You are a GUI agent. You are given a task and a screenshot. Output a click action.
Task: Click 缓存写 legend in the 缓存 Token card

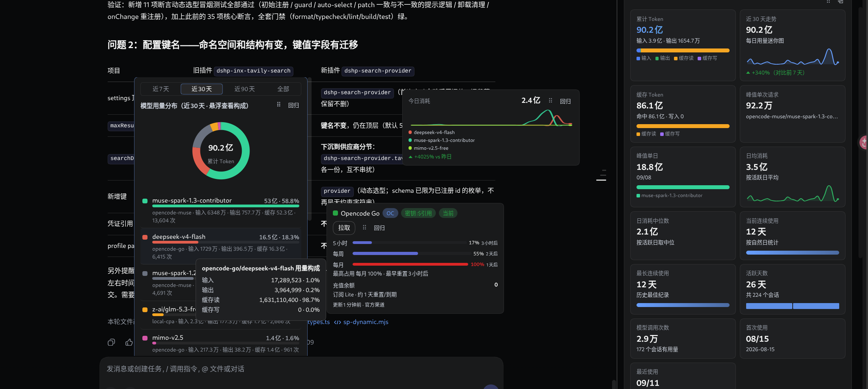tap(670, 134)
